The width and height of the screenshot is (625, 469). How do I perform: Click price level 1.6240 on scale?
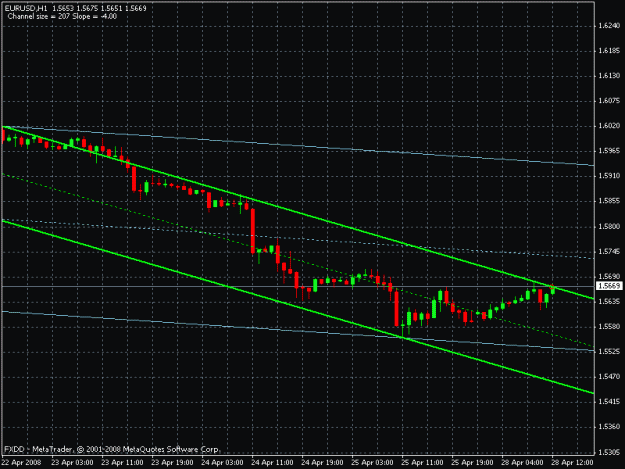coord(609,26)
